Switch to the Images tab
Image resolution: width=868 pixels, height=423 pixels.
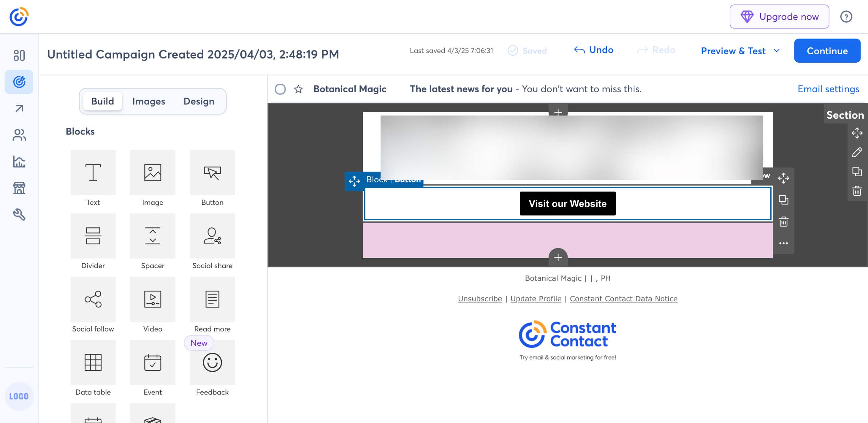pyautogui.click(x=149, y=101)
